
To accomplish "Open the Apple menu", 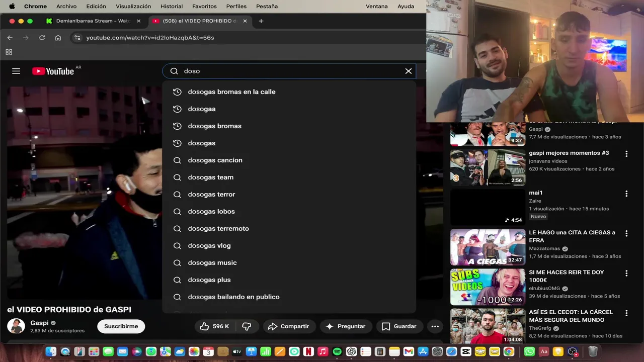I will [12, 6].
